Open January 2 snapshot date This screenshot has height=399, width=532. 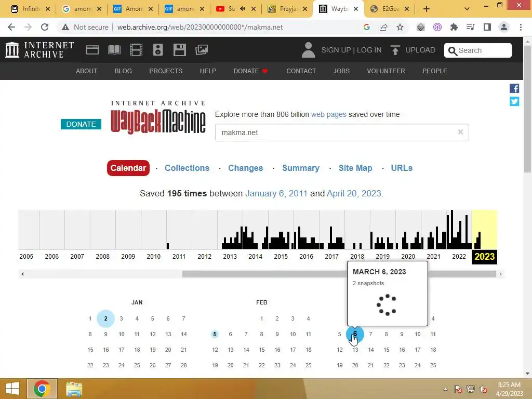(105, 318)
